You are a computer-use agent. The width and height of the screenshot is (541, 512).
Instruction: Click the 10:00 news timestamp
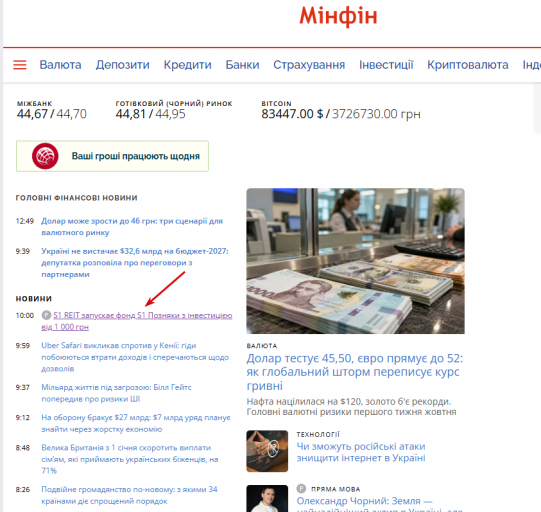point(24,315)
